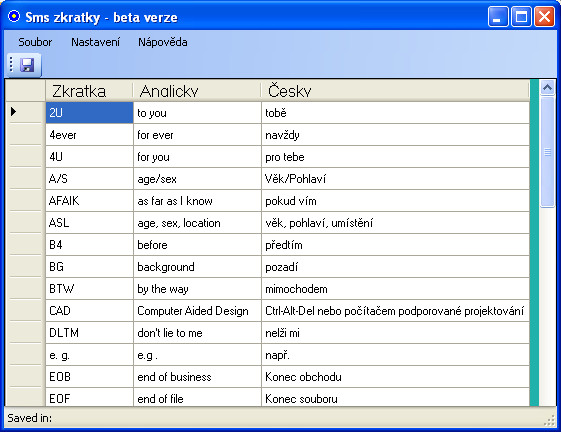This screenshot has height=432, width=561.
Task: Click the 'např.' Czech cell
Action: [395, 355]
